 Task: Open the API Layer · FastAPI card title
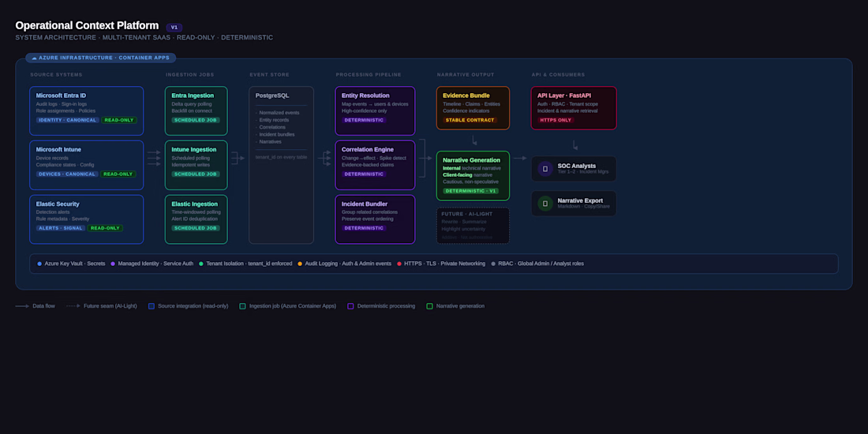564,95
